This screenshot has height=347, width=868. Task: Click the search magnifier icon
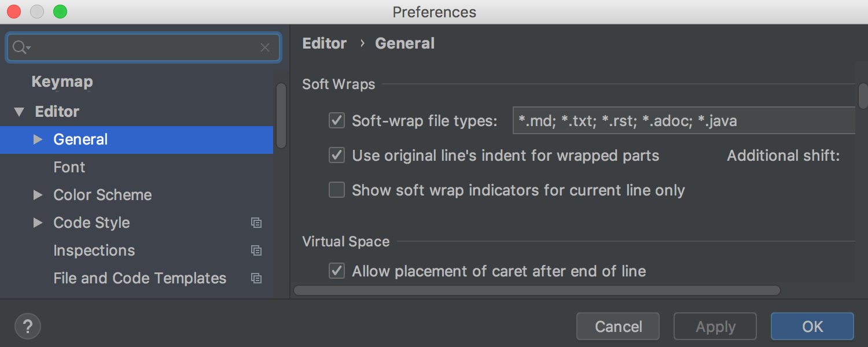click(18, 47)
